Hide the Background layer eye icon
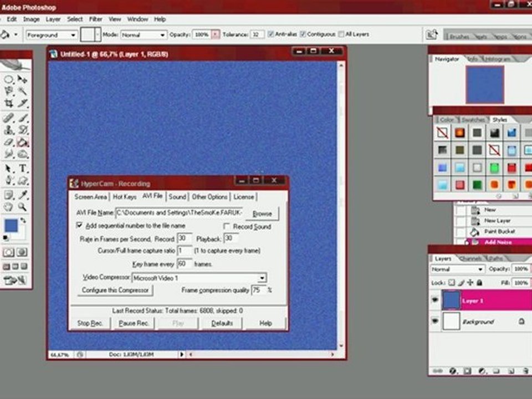 pos(435,321)
